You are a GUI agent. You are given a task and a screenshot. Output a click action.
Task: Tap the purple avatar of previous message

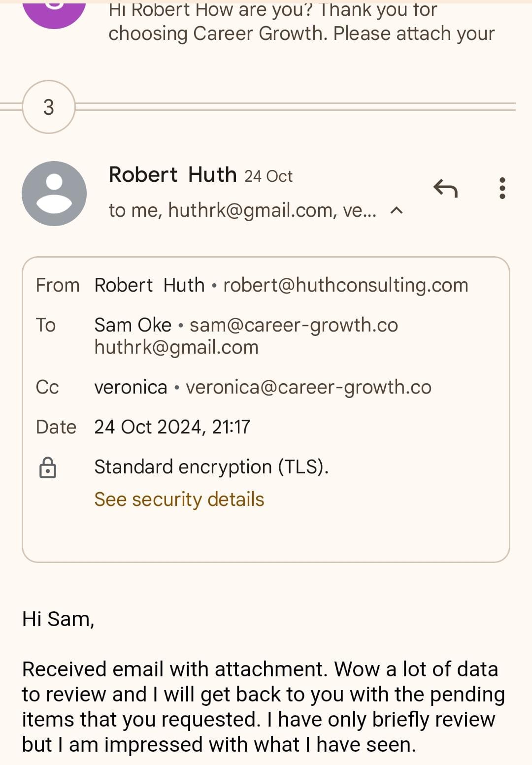[x=54, y=10]
